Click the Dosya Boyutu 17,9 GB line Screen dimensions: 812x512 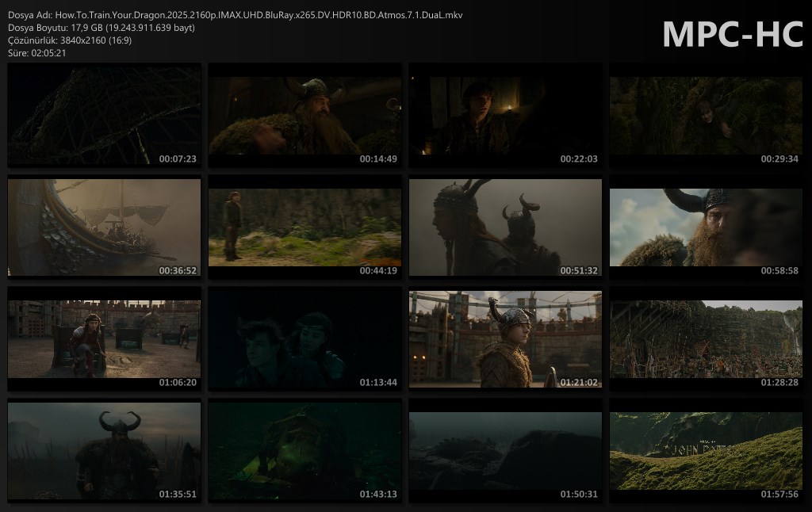[101, 28]
